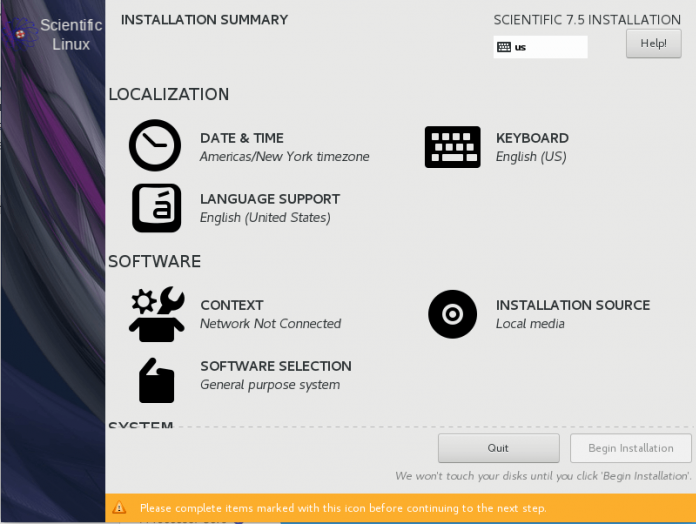Click the Quit button
Screen dimensions: 696x524
click(498, 448)
